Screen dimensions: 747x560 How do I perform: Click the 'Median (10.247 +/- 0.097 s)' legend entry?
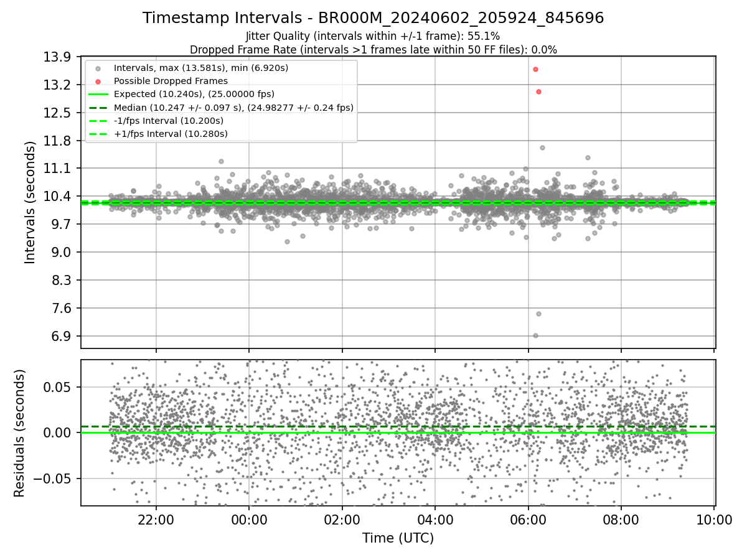[x=233, y=108]
